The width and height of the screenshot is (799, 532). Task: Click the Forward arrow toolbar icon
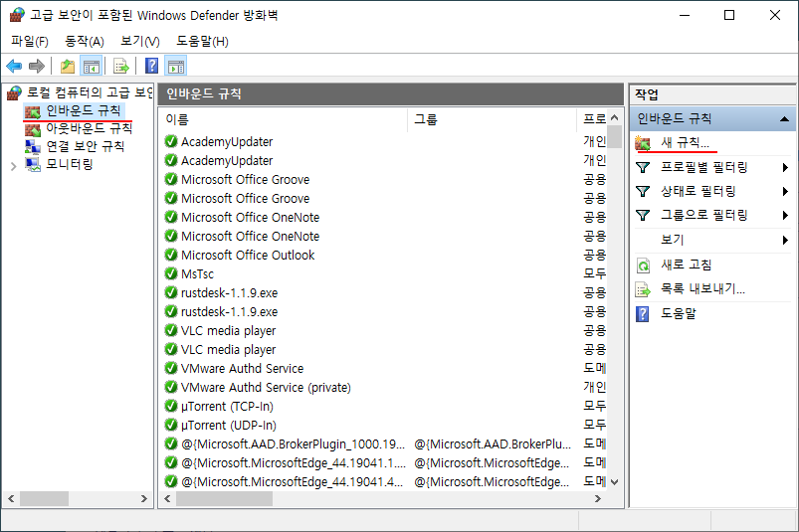coord(37,67)
